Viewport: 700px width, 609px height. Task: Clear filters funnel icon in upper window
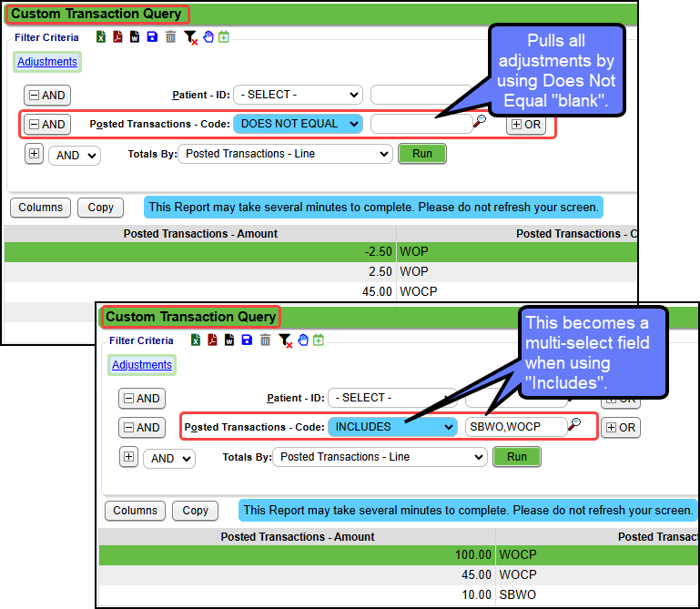pos(190,37)
